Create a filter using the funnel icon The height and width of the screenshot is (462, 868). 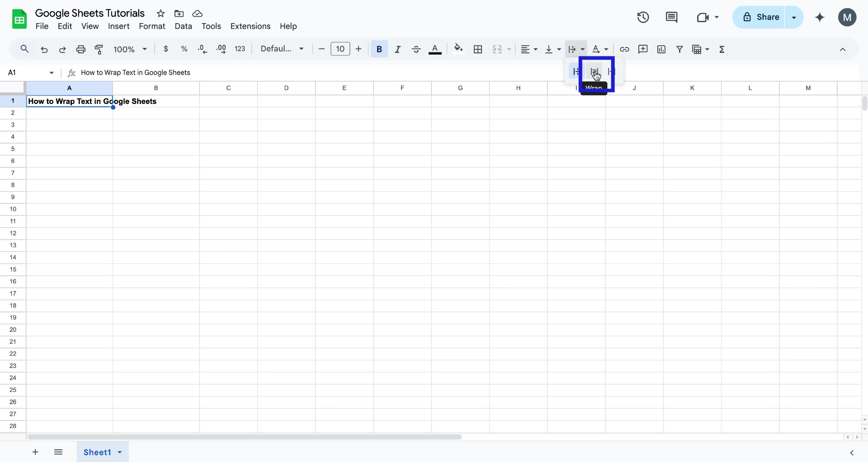(x=680, y=49)
